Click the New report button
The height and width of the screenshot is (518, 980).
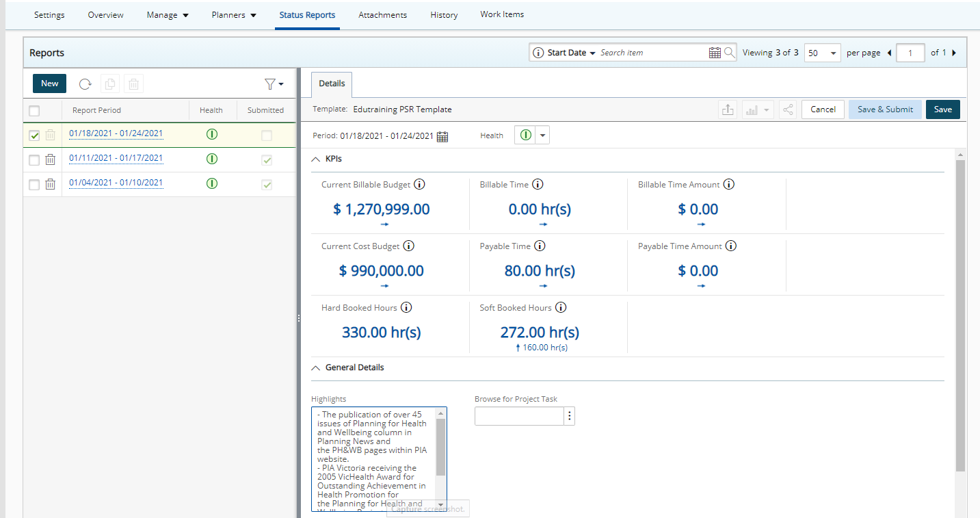click(50, 83)
